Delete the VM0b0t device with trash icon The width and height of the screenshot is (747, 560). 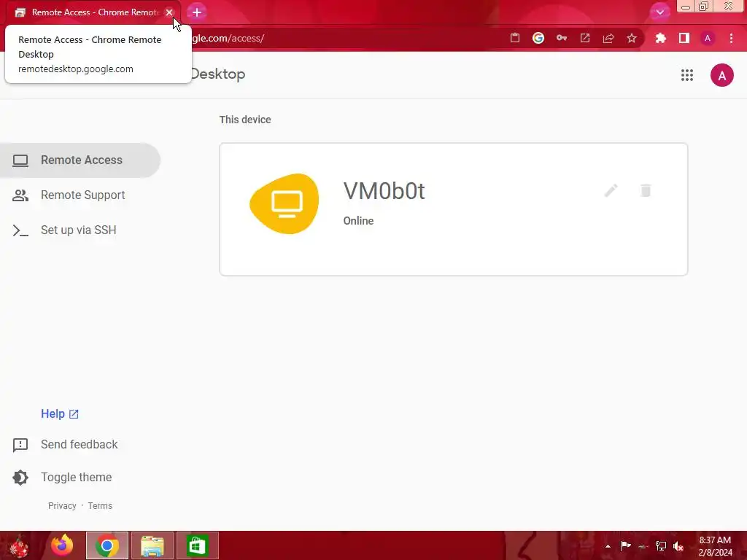646,190
